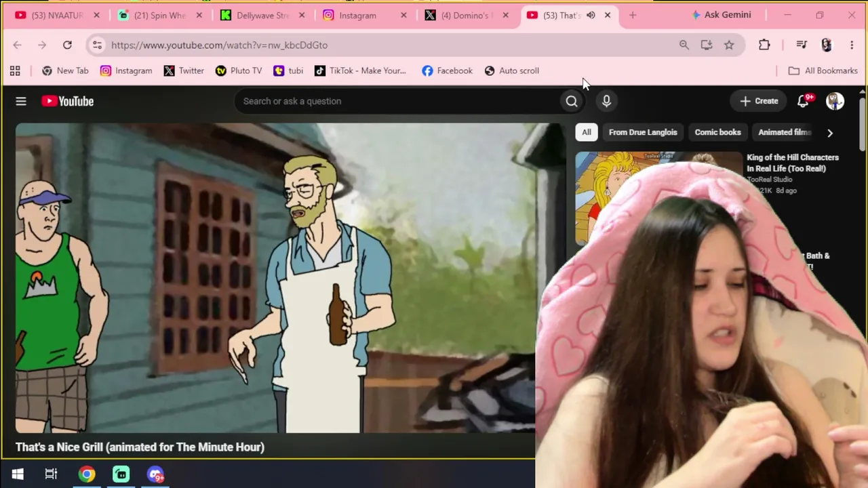Filter by Animated films chip
868x488 pixels.
784,132
